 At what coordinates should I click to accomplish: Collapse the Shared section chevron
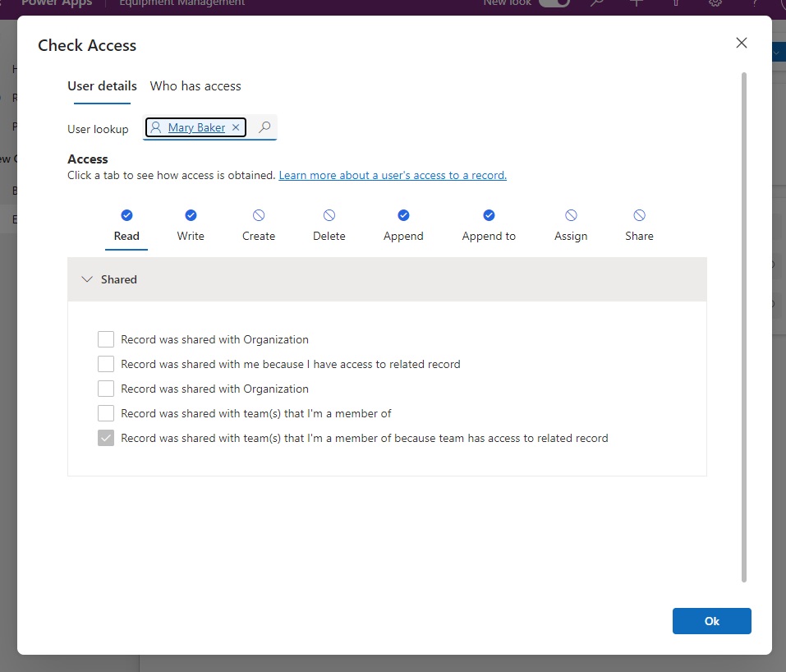click(87, 279)
